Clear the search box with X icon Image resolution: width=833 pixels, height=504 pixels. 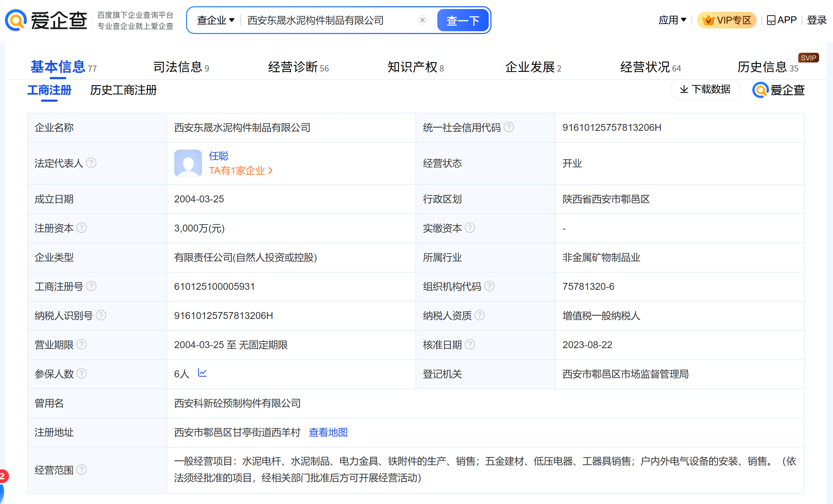click(x=422, y=20)
